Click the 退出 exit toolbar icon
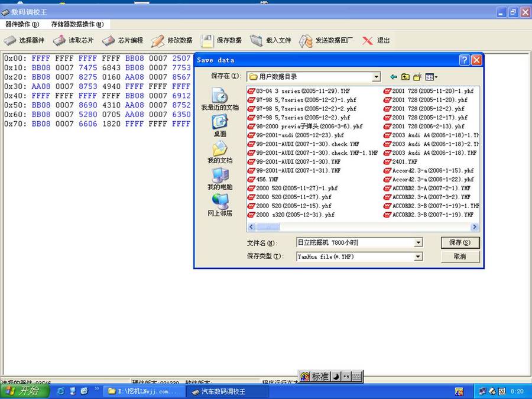This screenshot has width=532, height=399. point(368,41)
